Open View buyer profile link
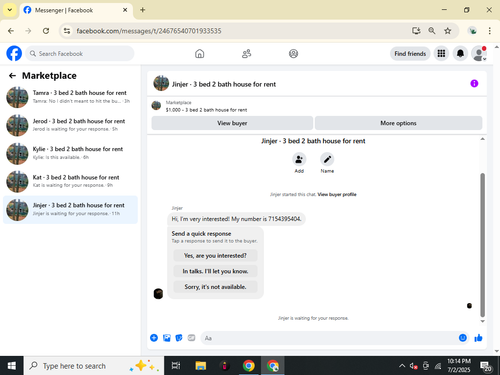The image size is (500, 375). click(x=337, y=194)
